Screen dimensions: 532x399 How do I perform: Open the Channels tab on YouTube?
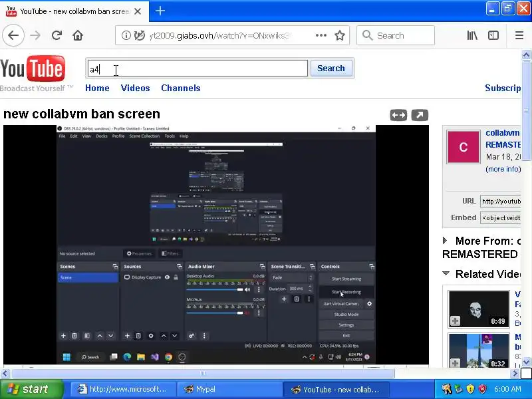[x=181, y=88]
